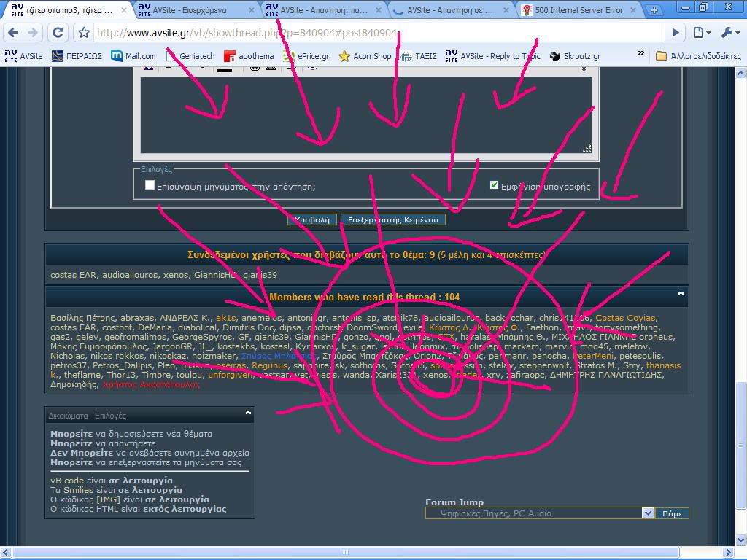
Task: Open the AVSite - Reply to Topic bookmark
Action: click(493, 56)
